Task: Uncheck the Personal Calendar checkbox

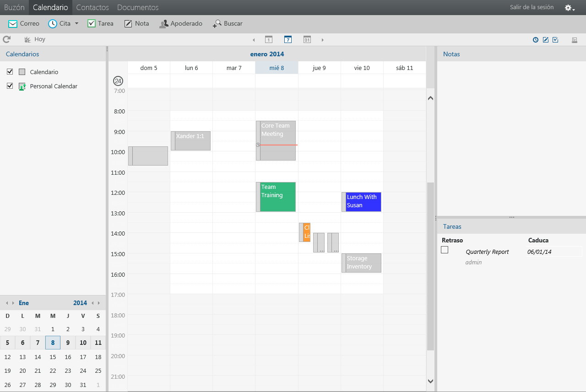Action: pyautogui.click(x=10, y=86)
